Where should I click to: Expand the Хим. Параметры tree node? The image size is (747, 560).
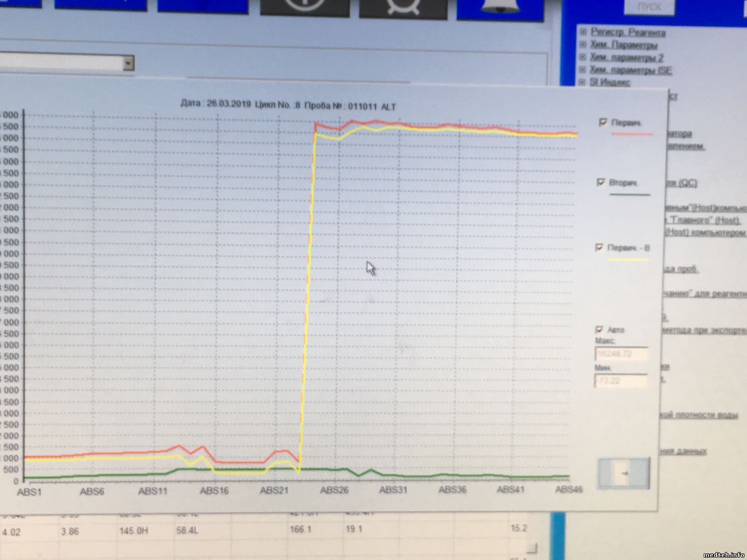pyautogui.click(x=583, y=44)
